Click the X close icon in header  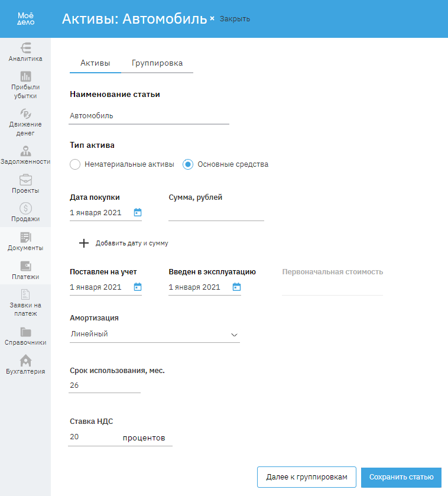(x=212, y=19)
